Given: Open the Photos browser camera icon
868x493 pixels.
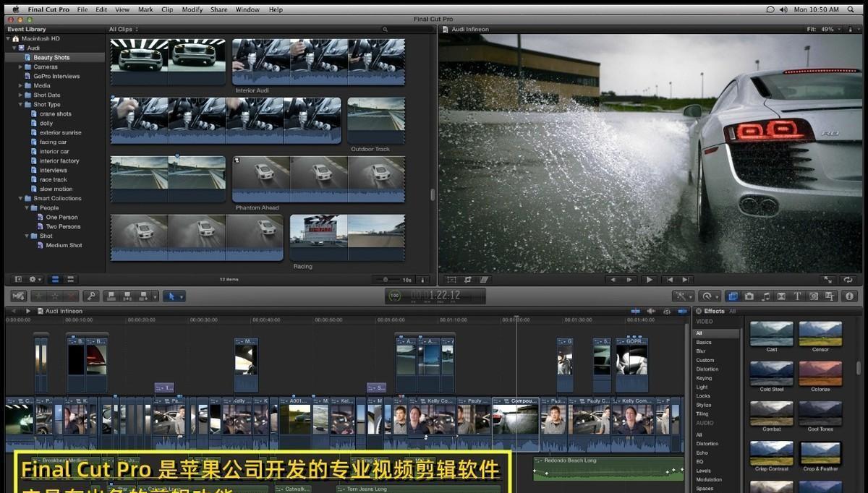Looking at the screenshot, I should coord(749,296).
